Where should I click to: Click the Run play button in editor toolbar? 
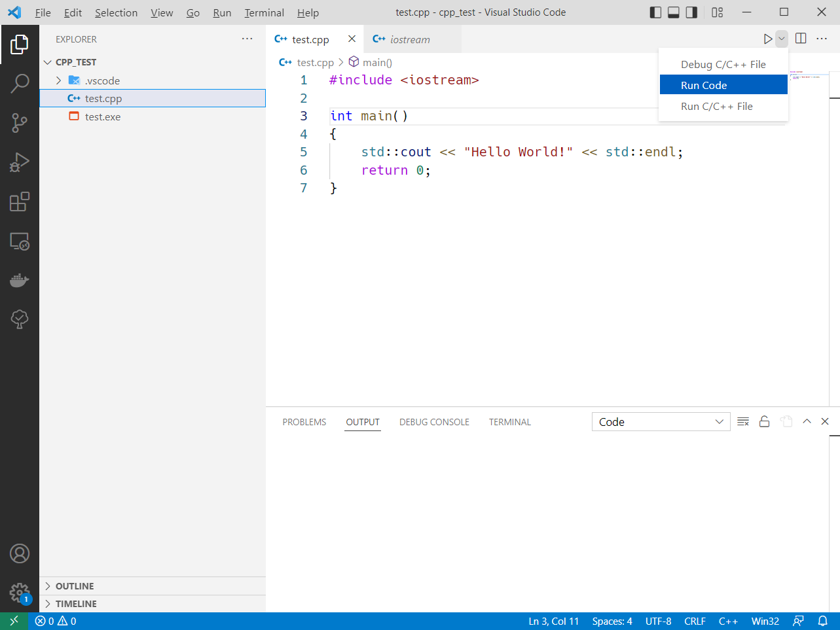(767, 39)
